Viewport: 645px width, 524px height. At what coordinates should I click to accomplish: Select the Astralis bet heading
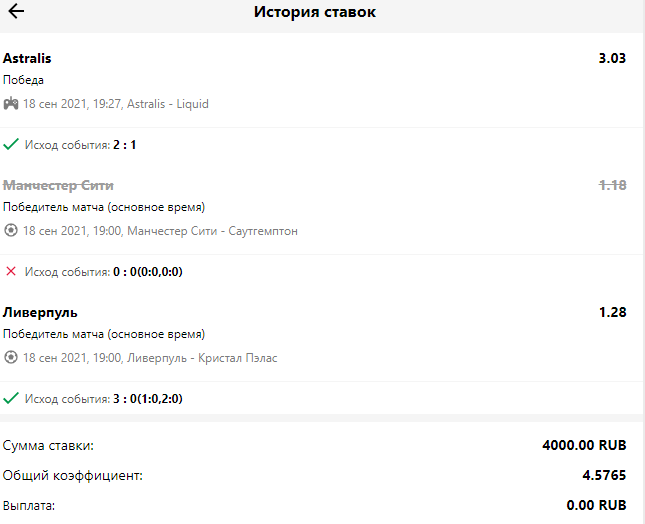[x=27, y=59]
